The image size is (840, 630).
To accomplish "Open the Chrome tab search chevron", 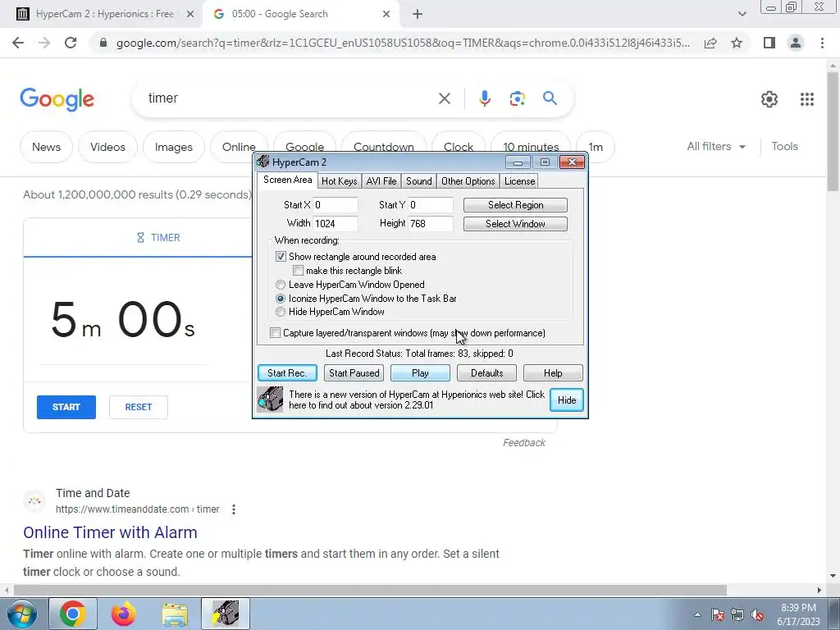I will (742, 14).
